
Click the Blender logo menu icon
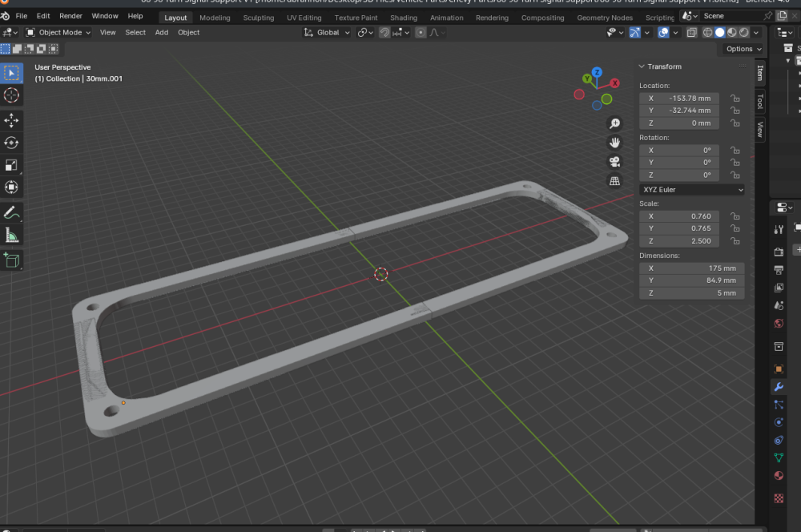[5, 16]
